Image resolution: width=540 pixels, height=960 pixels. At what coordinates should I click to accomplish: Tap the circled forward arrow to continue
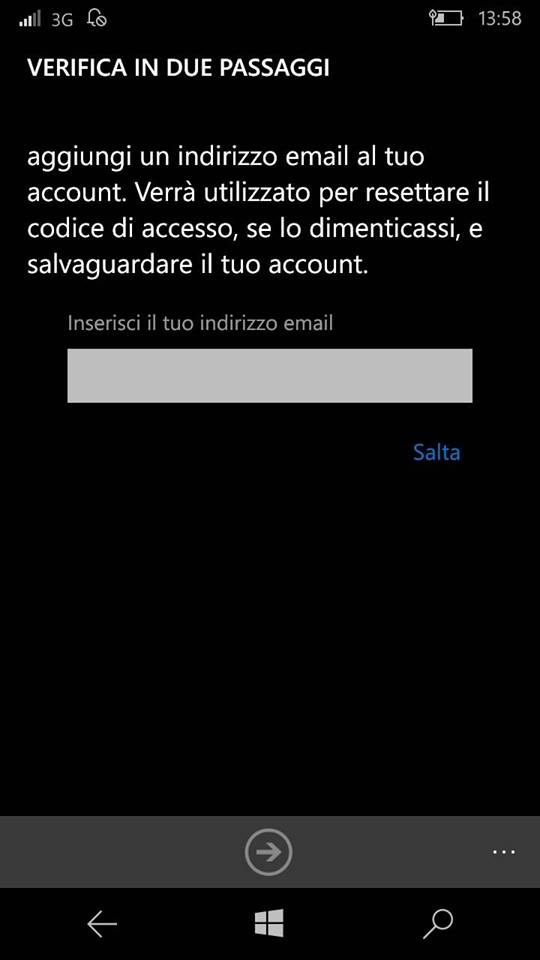pos(268,851)
